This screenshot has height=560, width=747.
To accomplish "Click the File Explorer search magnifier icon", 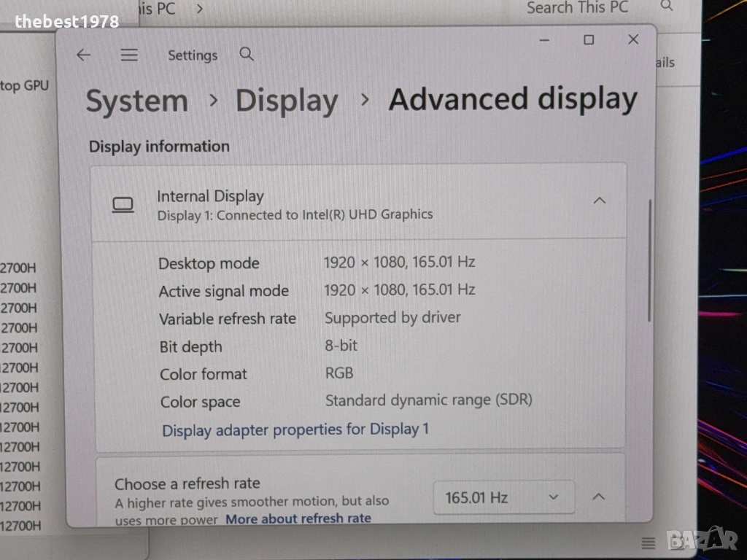I will pyautogui.click(x=667, y=7).
